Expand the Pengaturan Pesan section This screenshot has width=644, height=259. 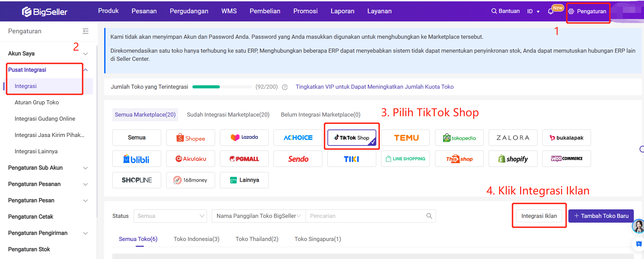pos(86,201)
